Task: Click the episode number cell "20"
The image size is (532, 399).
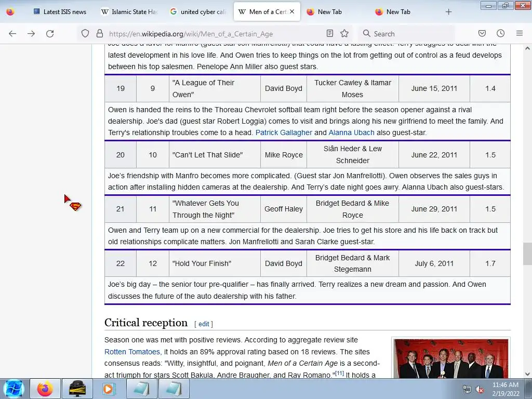Action: pos(121,155)
